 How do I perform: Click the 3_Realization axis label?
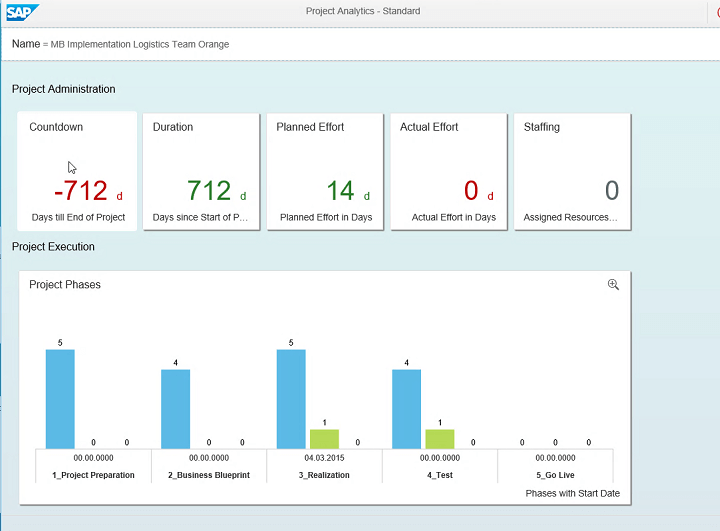pos(324,475)
